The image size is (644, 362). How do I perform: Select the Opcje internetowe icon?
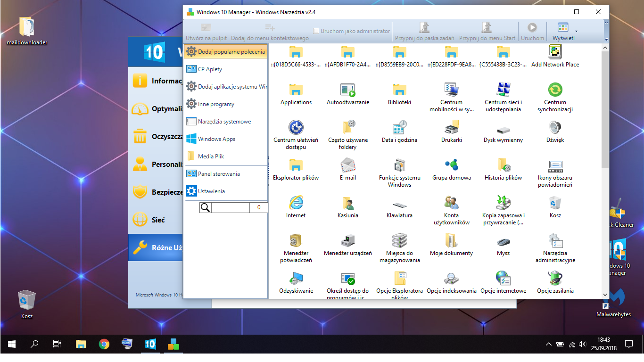coord(504,278)
